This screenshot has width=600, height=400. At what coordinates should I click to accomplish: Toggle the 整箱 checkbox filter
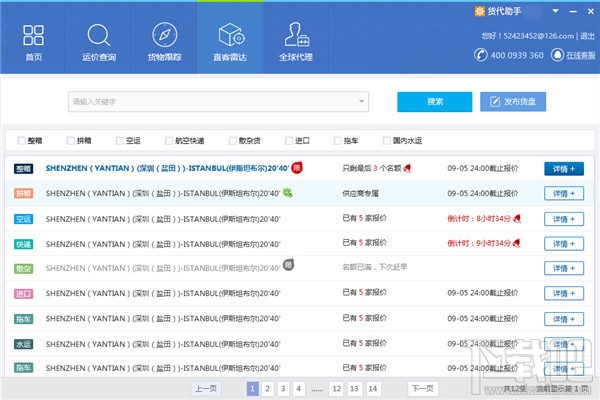point(22,140)
